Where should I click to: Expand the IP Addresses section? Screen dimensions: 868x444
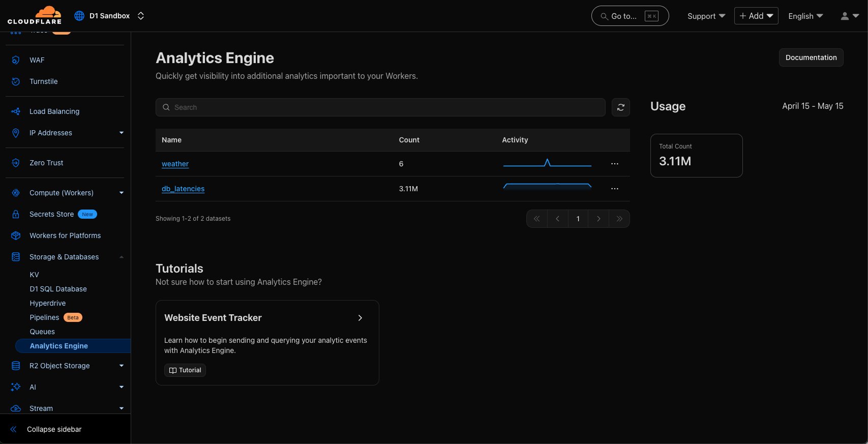(x=122, y=133)
